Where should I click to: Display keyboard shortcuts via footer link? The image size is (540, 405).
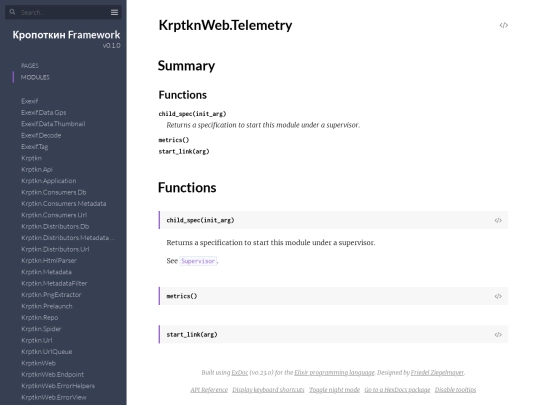[x=268, y=390]
